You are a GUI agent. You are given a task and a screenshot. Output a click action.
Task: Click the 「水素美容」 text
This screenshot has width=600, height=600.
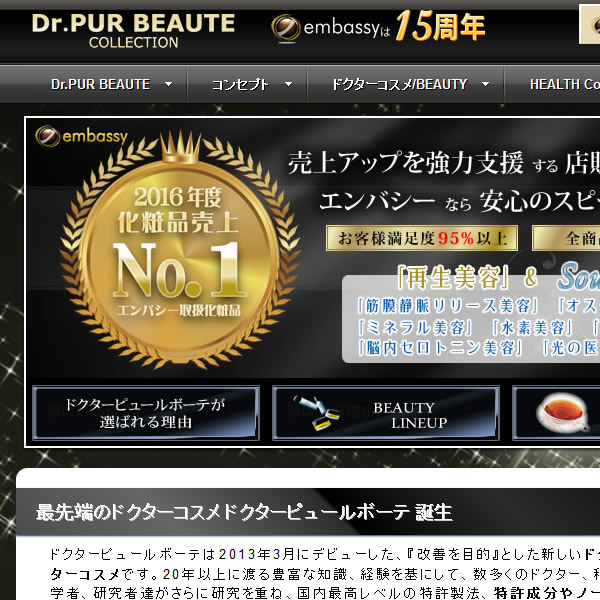click(533, 328)
